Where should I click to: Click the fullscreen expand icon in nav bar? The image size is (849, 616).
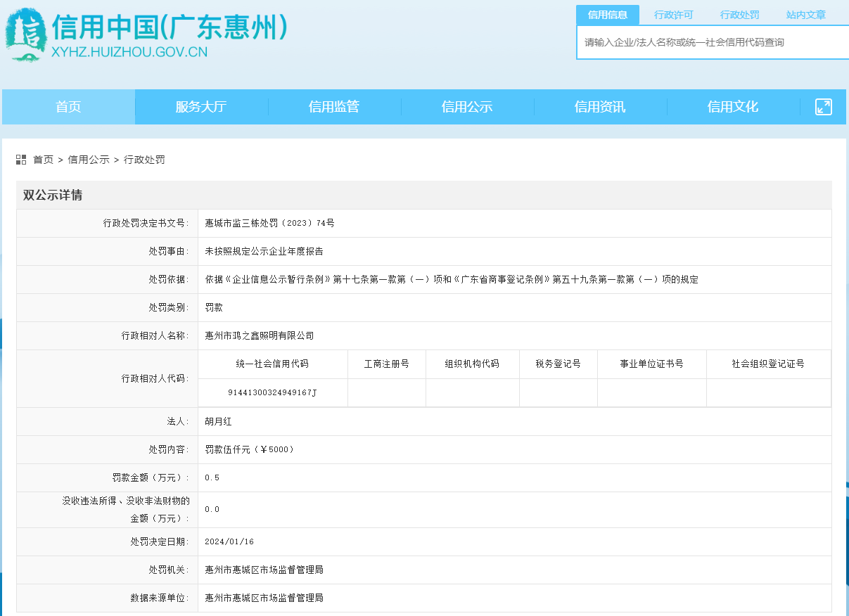[x=824, y=107]
